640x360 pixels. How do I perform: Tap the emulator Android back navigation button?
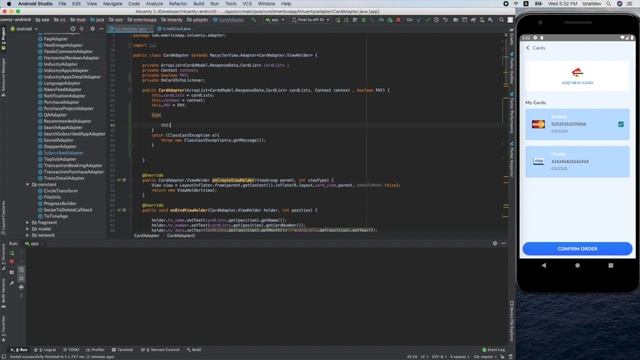coord(544,265)
